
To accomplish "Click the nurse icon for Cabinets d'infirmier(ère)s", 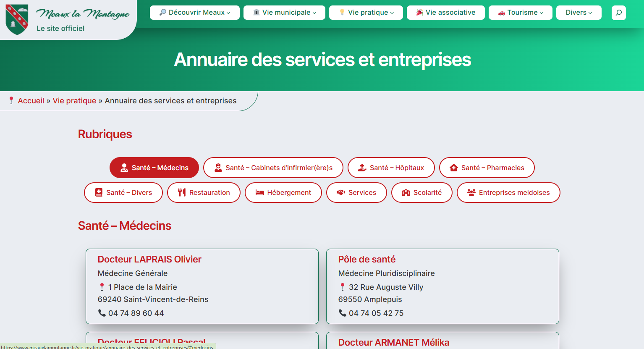I will [x=218, y=168].
